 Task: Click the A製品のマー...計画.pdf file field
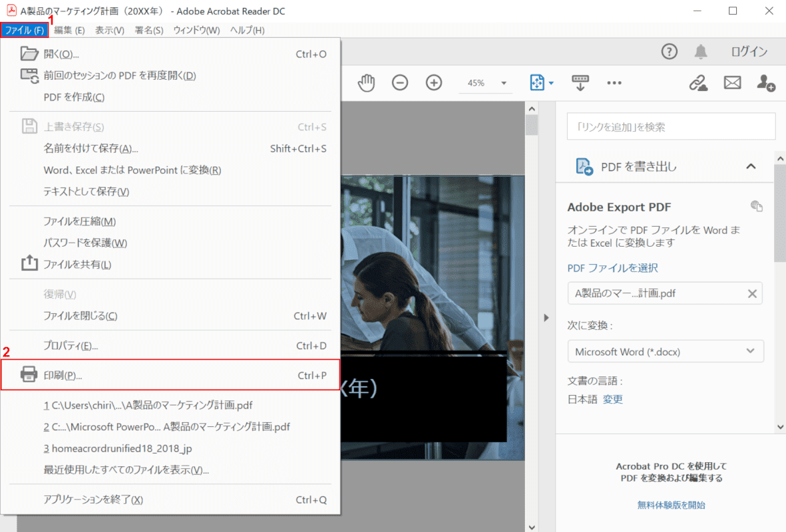point(665,293)
